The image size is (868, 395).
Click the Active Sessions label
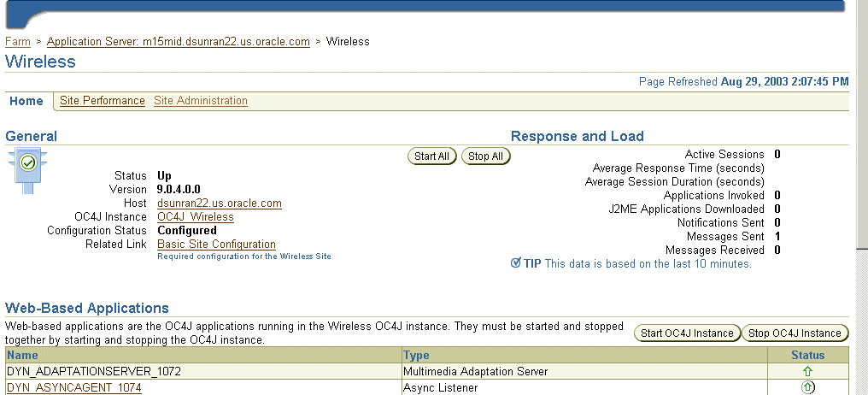point(724,154)
